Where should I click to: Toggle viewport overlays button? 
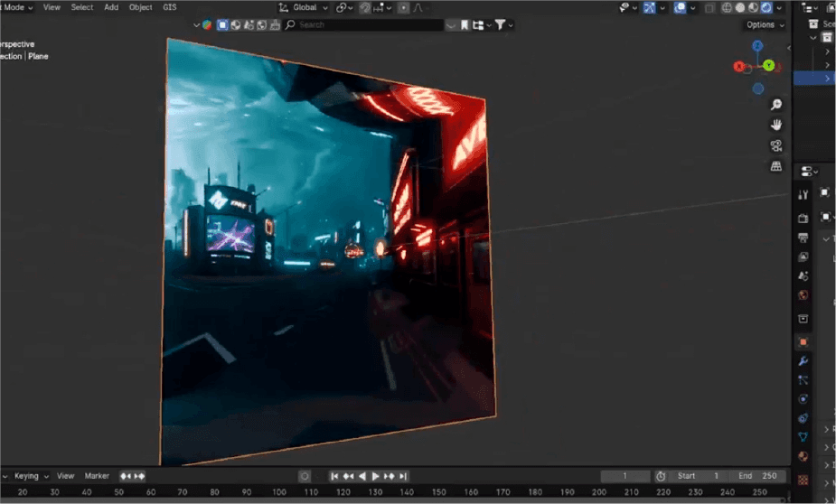(680, 7)
